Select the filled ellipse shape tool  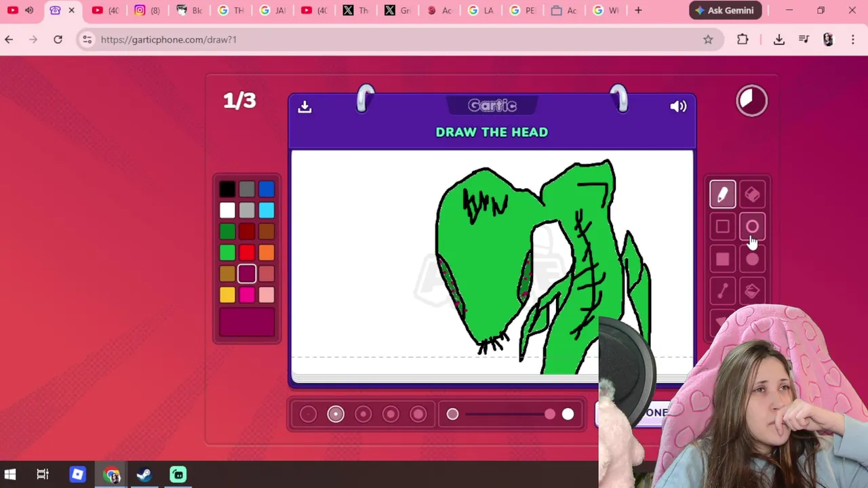tap(752, 260)
